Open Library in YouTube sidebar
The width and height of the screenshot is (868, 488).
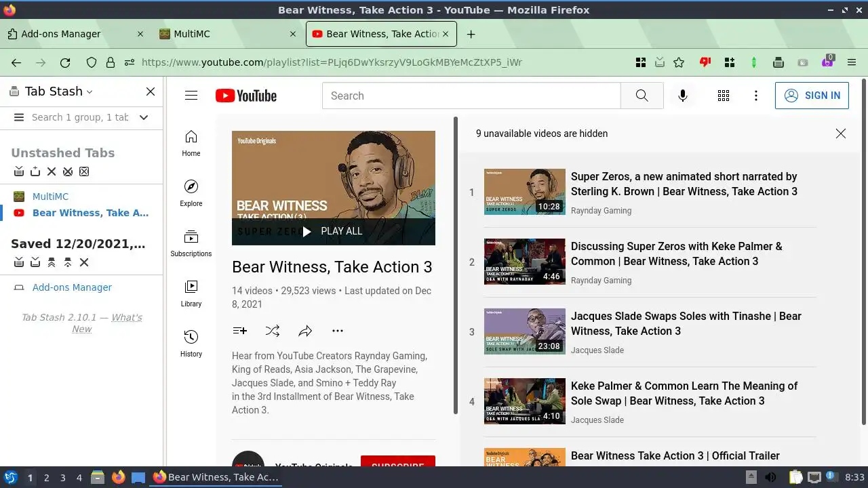click(x=191, y=293)
